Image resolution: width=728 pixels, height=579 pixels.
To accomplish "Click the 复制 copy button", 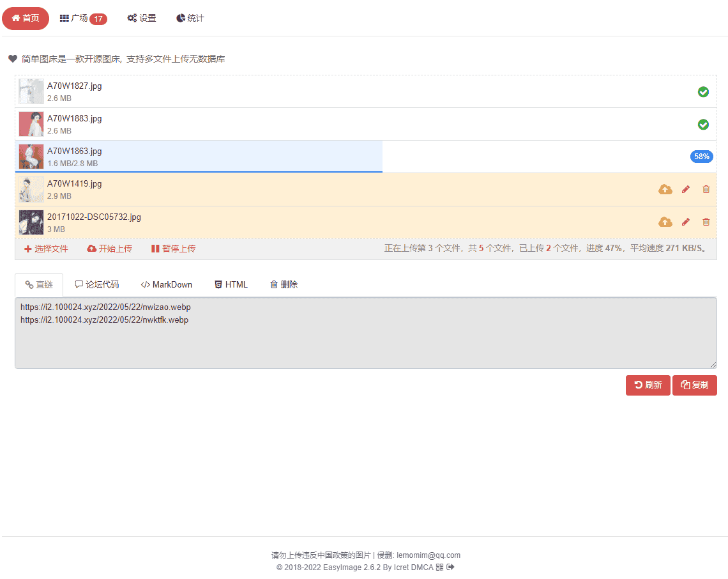I will [x=695, y=385].
